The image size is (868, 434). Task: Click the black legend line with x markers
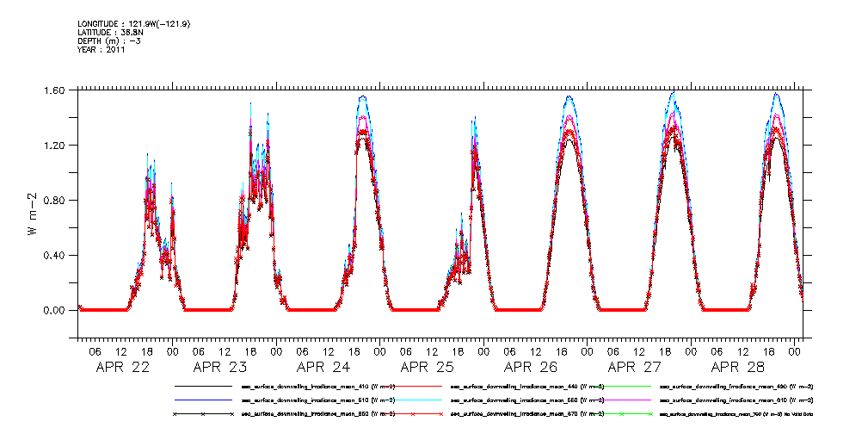point(203,414)
